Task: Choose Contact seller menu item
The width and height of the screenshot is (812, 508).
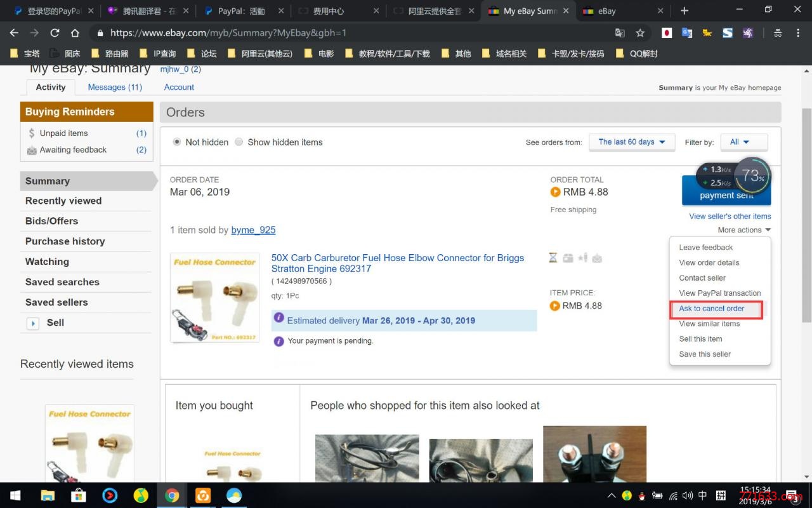Action: tap(702, 278)
